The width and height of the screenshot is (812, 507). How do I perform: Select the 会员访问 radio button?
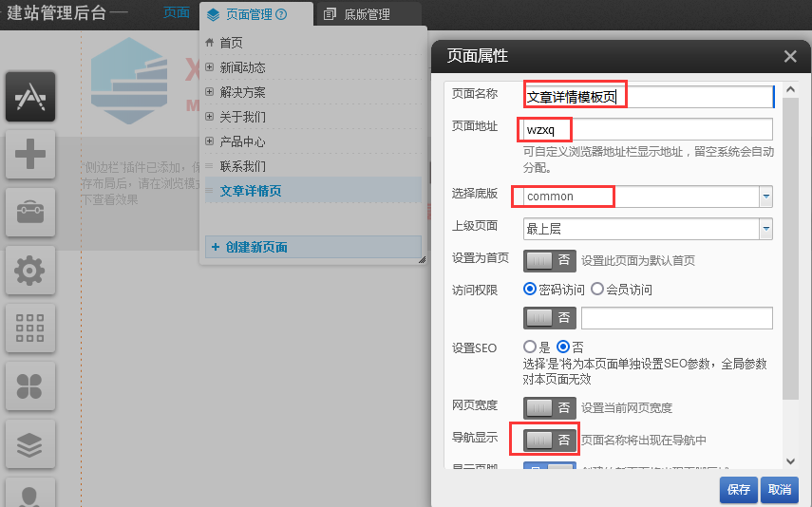point(597,289)
